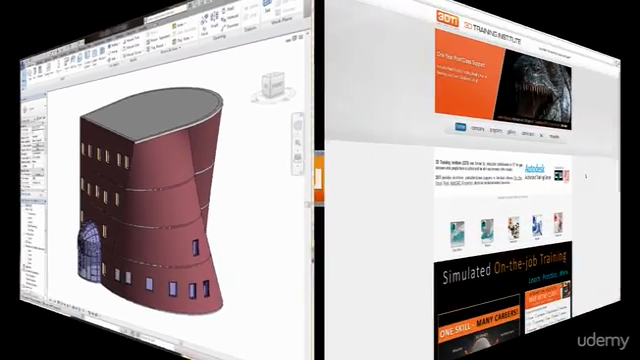The height and width of the screenshot is (360, 640).
Task: Select the Floor tool in Build panel
Action: [x=80, y=60]
